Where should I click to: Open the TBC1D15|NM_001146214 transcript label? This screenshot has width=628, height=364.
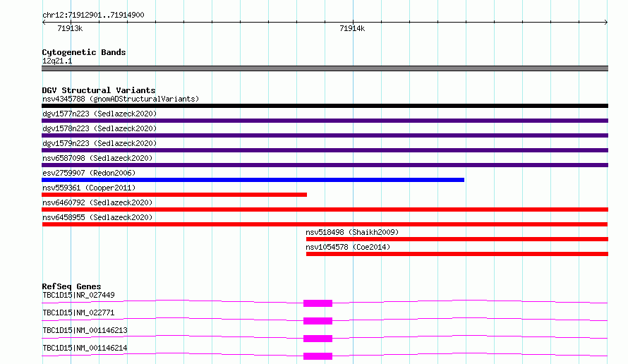[85, 348]
